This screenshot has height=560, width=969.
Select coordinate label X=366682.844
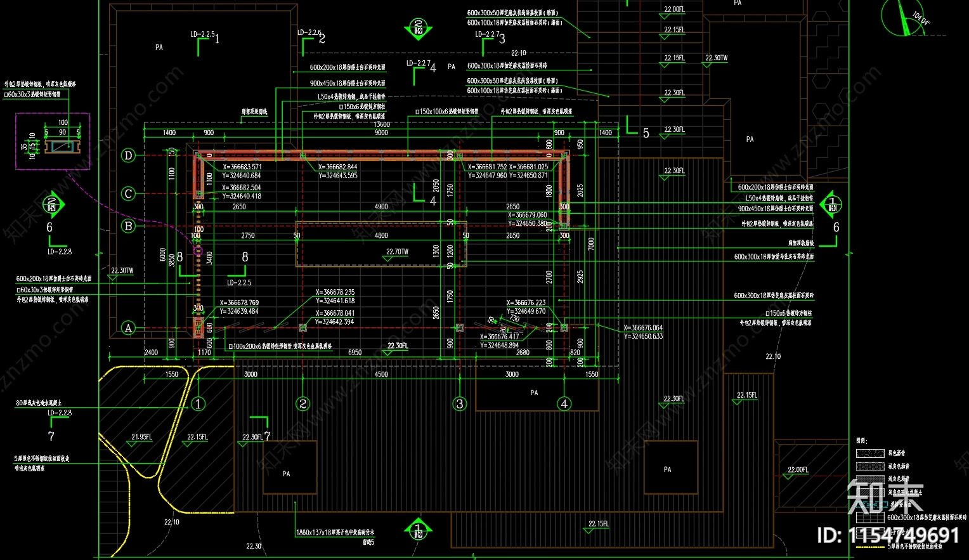tap(338, 167)
